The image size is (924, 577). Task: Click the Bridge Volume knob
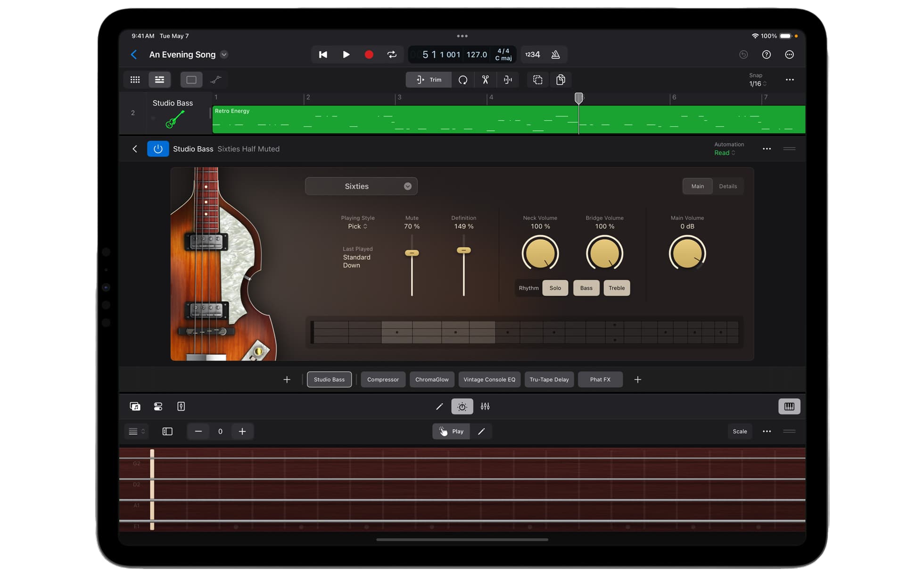pyautogui.click(x=604, y=253)
